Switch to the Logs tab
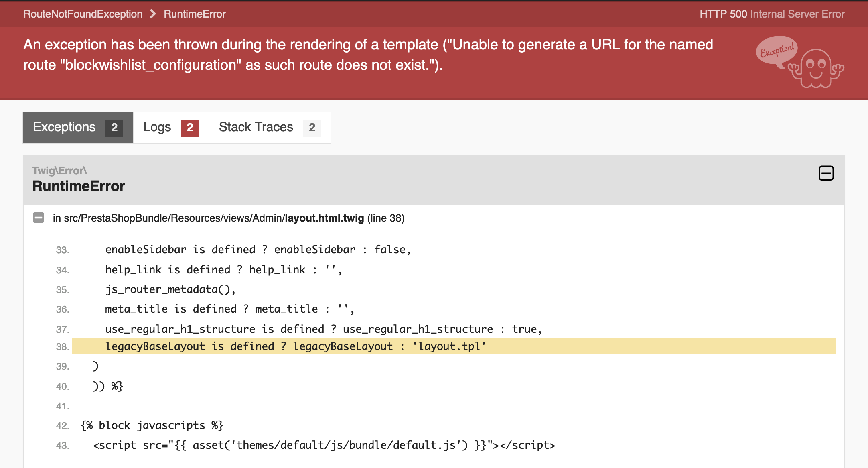Screen dimensions: 868x468 [x=158, y=128]
